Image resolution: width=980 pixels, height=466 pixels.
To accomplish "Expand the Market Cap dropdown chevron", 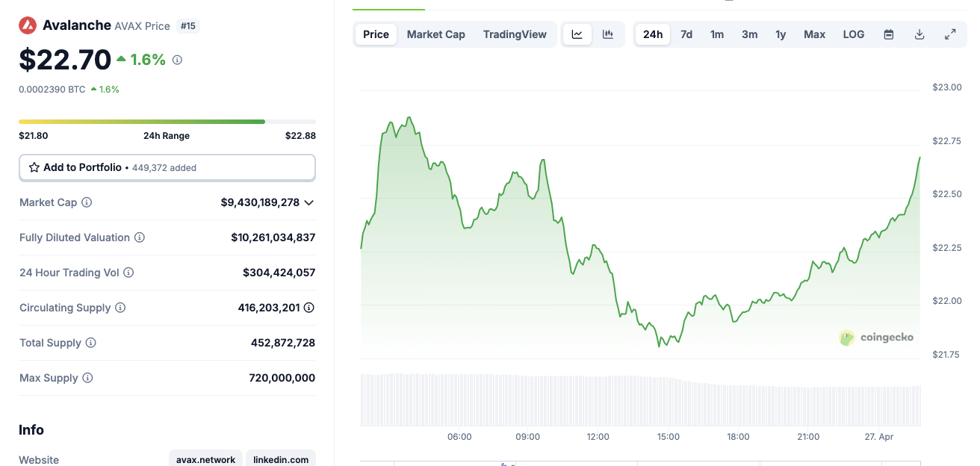I will (x=309, y=202).
